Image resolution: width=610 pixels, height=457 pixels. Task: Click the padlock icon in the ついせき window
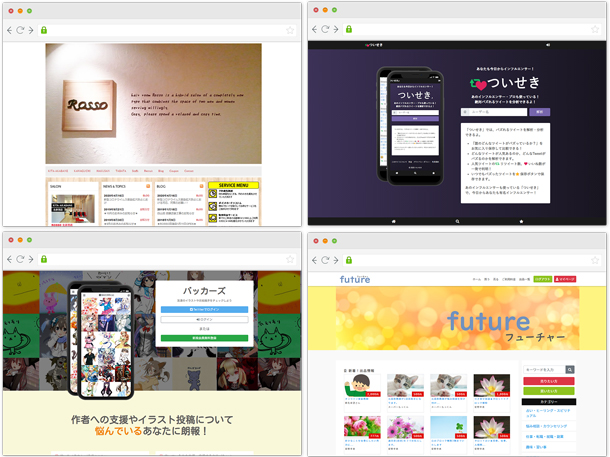349,29
